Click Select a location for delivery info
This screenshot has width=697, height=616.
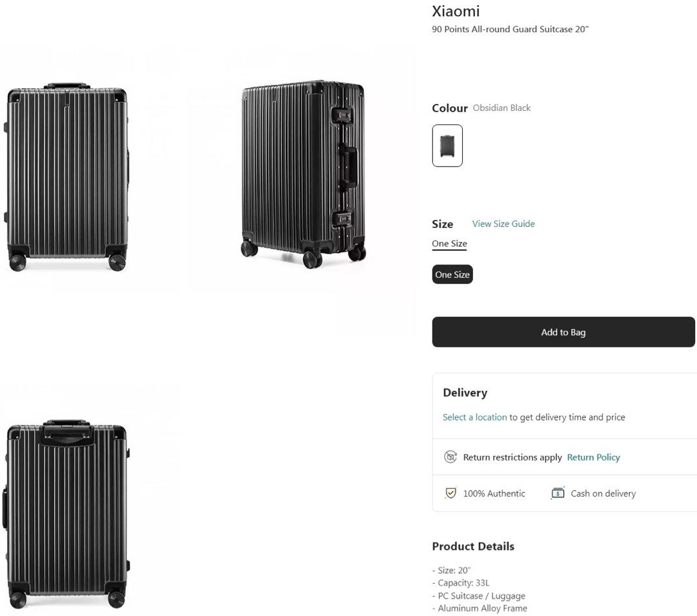click(474, 417)
